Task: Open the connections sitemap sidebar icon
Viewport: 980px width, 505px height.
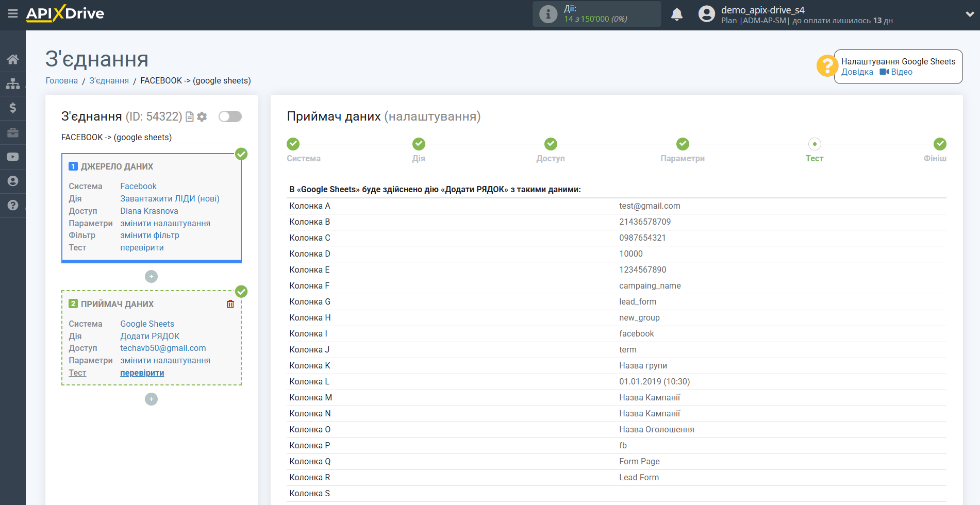Action: pyautogui.click(x=13, y=83)
